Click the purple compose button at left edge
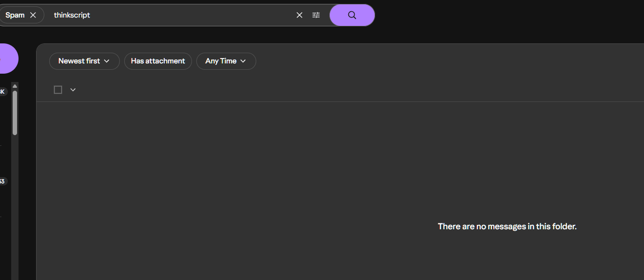Viewport: 644px width, 280px height. (x=7, y=59)
